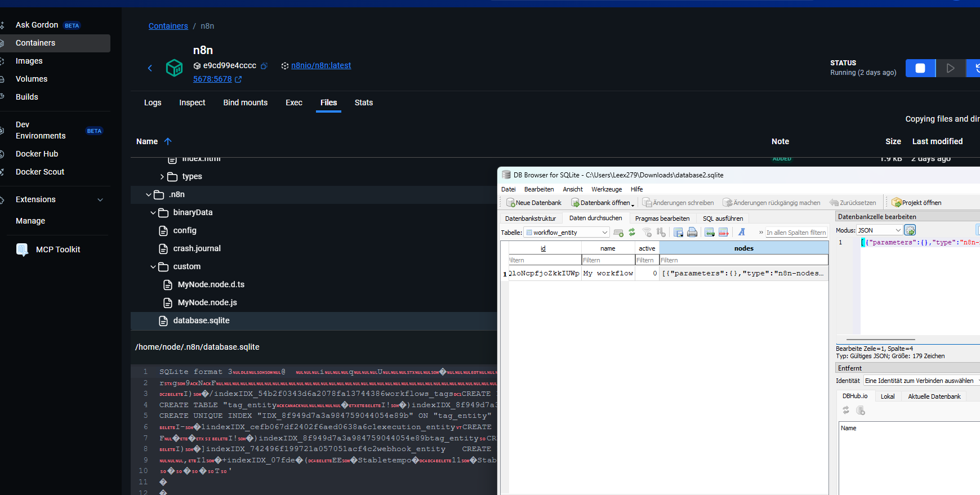Switch to the Logs tab
Image resolution: width=980 pixels, height=495 pixels.
[x=153, y=102]
